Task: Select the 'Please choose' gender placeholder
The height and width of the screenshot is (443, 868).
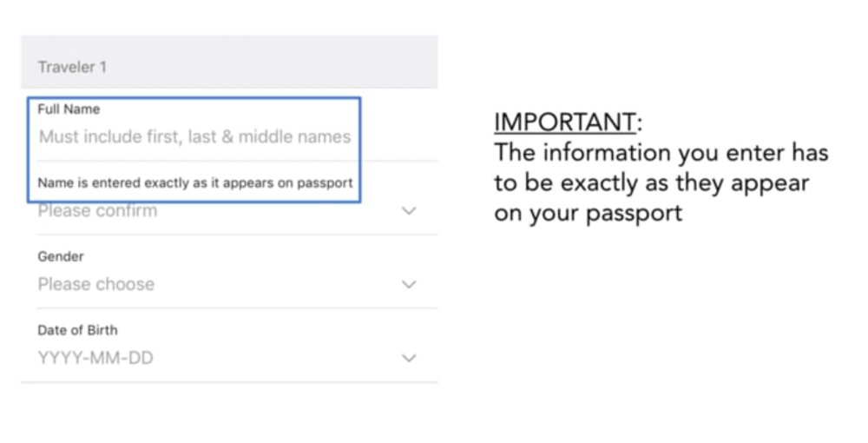Action: coord(95,284)
